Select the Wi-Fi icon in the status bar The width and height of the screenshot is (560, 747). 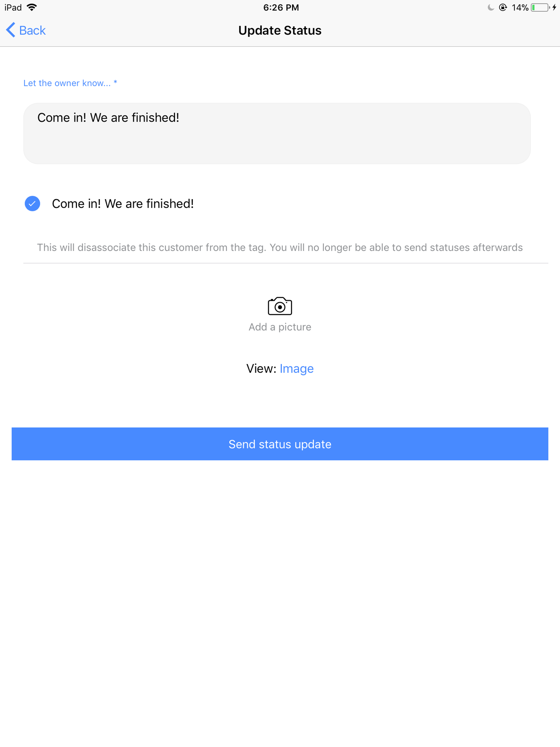click(x=32, y=7)
